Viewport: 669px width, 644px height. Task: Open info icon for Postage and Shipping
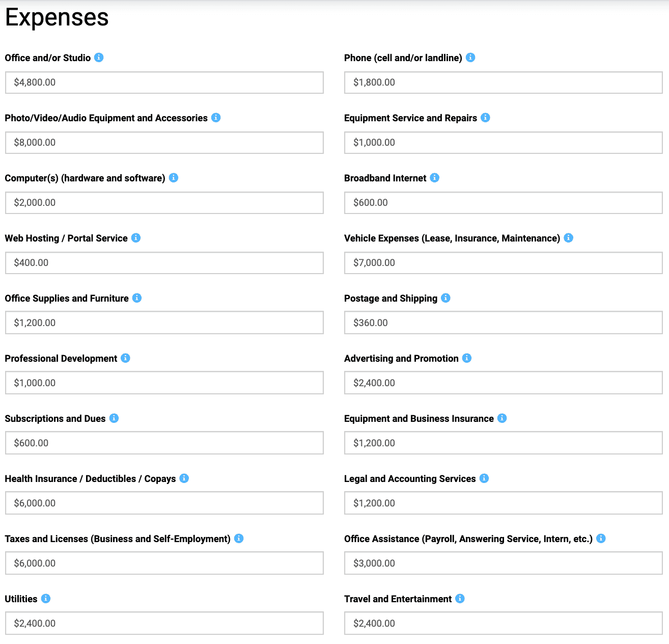[x=445, y=298]
